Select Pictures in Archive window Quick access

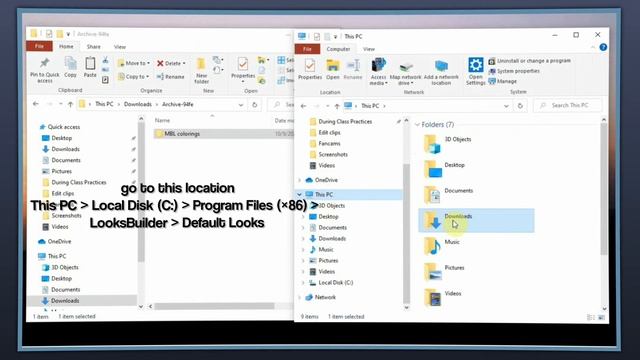pyautogui.click(x=57, y=171)
